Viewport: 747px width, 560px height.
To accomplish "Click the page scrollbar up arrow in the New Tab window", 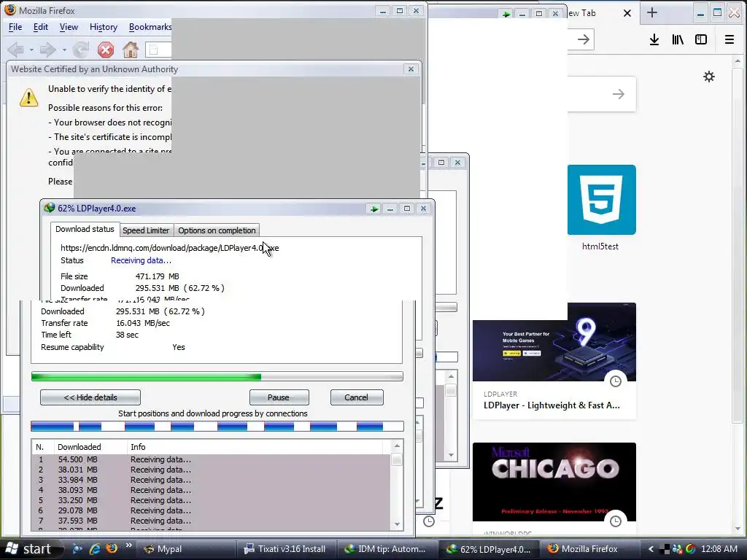I will coord(738,61).
